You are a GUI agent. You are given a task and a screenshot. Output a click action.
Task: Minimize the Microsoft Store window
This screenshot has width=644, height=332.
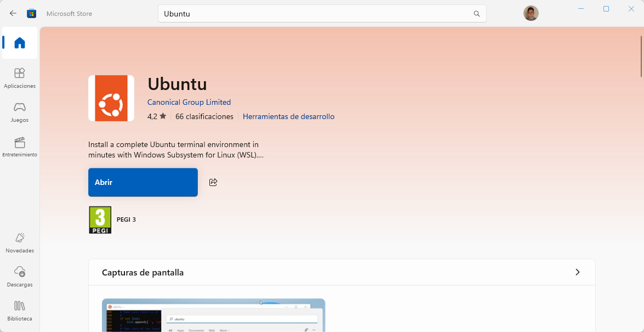point(581,9)
